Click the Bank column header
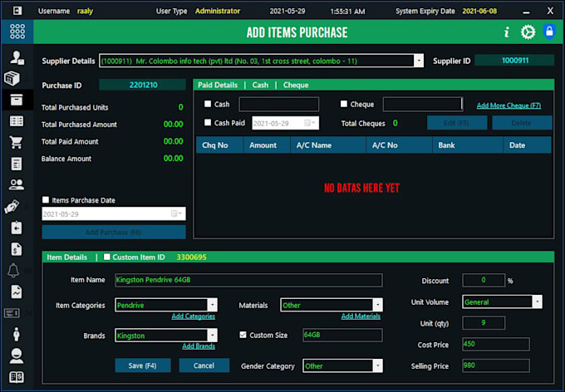Image resolution: width=565 pixels, height=392 pixels. pos(468,145)
